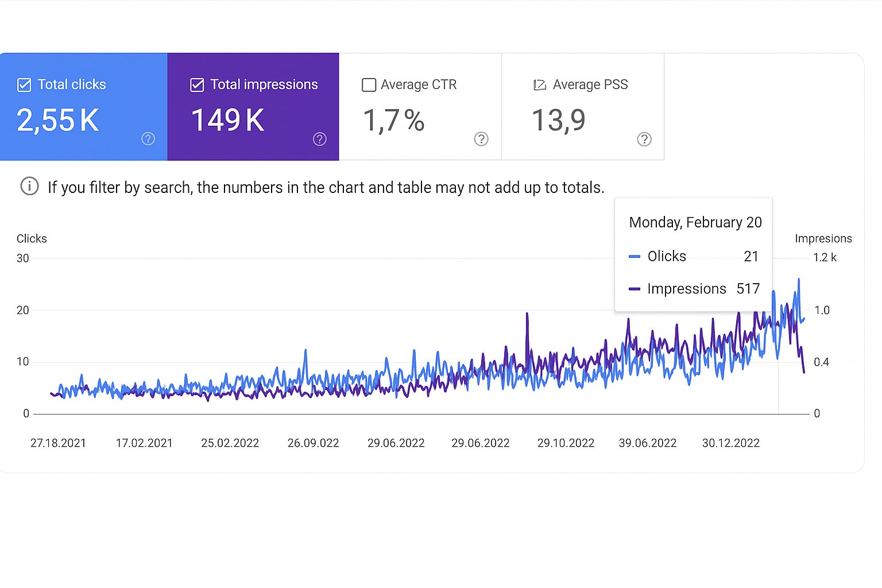
Task: Click the help icon in Average PSS card
Action: 644,140
